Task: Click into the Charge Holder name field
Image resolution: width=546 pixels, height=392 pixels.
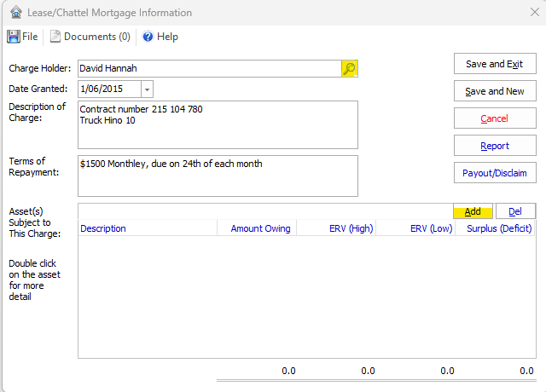Action: point(208,69)
